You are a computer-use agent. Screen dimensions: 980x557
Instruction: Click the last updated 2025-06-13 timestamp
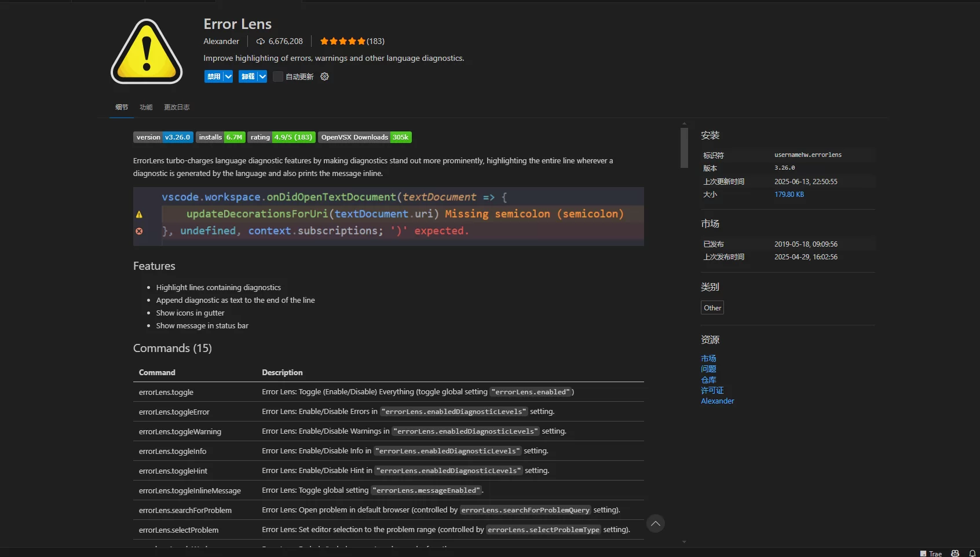pyautogui.click(x=806, y=181)
